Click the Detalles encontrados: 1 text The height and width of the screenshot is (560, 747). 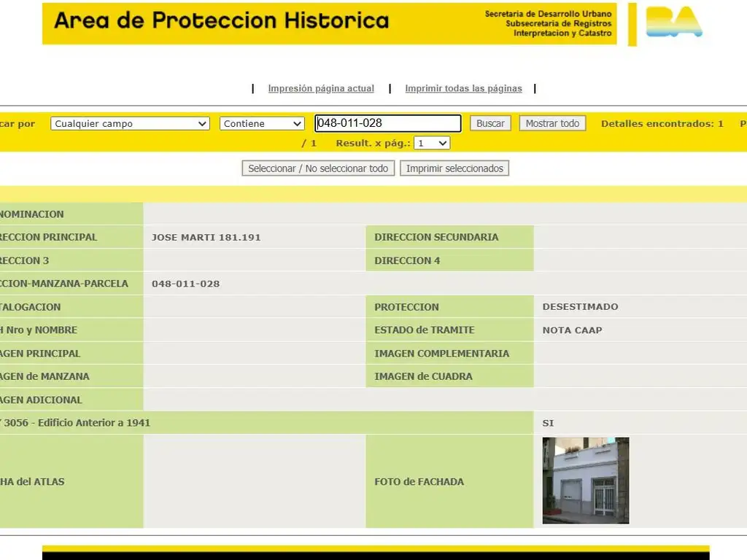[x=662, y=124]
